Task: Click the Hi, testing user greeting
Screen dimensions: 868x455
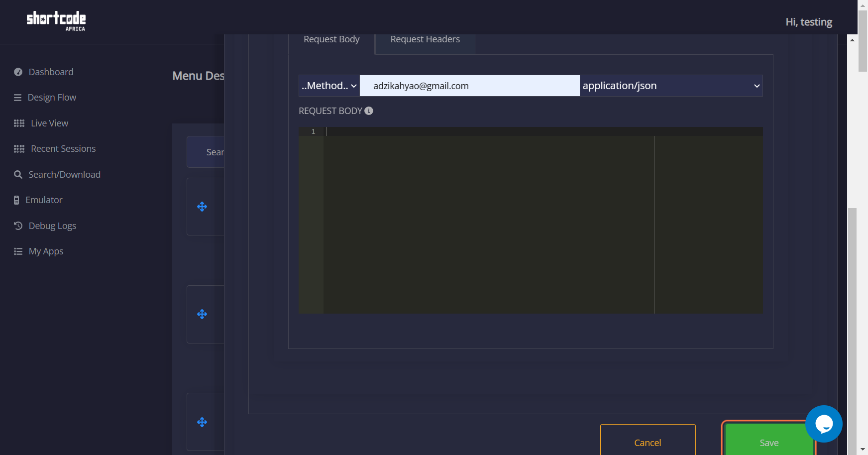Action: tap(809, 22)
